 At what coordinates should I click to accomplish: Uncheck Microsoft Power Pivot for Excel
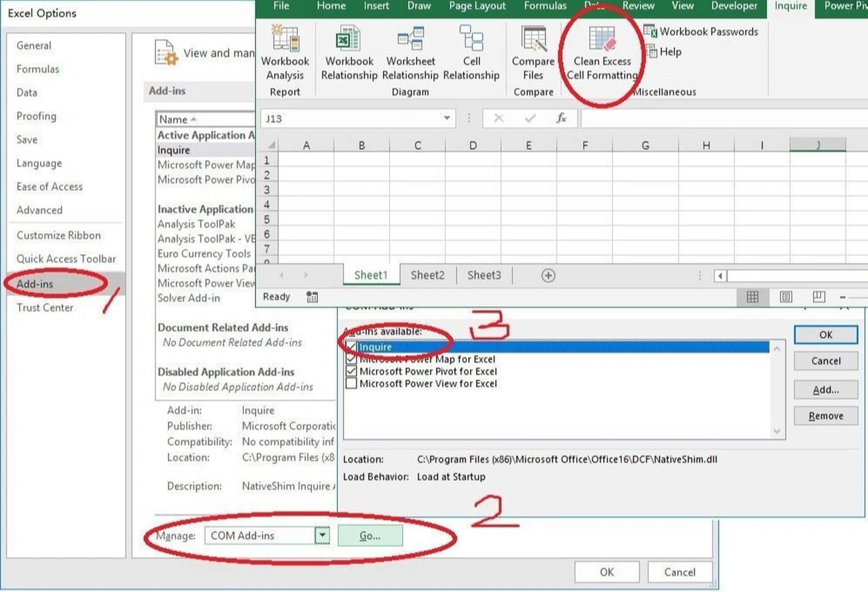click(351, 371)
